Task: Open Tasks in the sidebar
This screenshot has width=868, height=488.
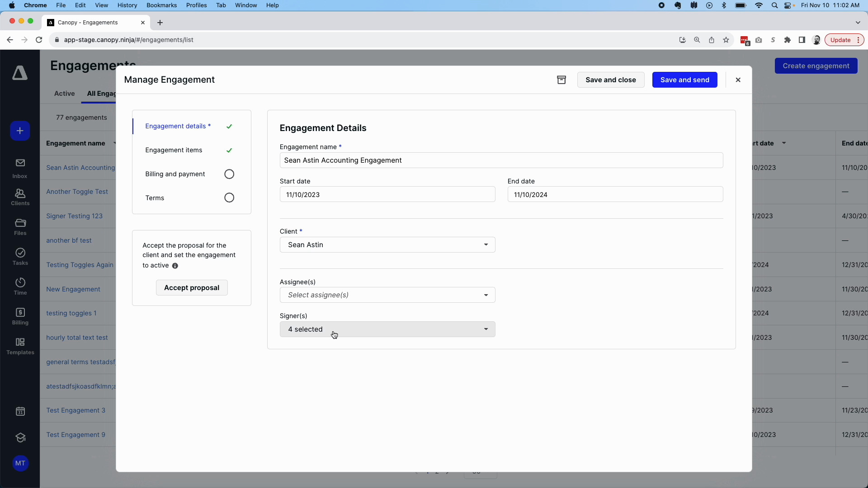Action: (20, 257)
